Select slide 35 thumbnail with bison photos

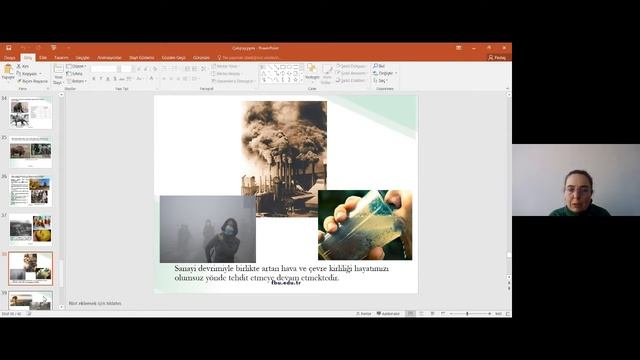click(x=31, y=152)
